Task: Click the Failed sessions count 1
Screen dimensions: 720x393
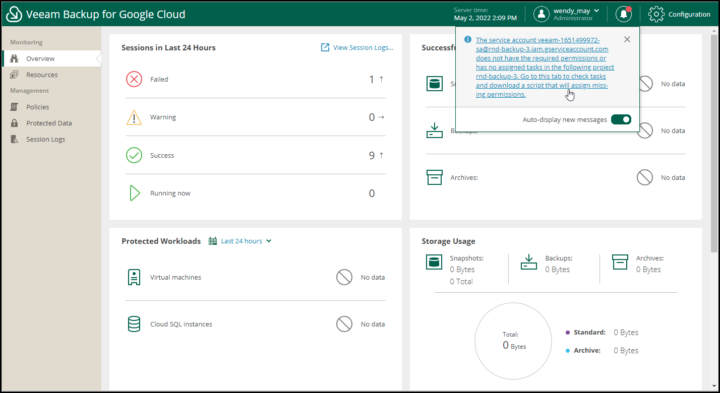Action: click(372, 79)
